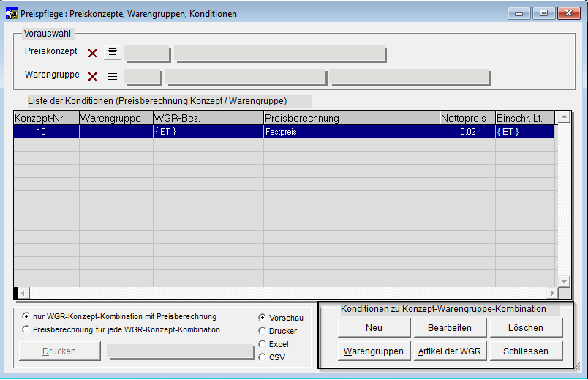Click the field next to Drucken

tap(181, 351)
